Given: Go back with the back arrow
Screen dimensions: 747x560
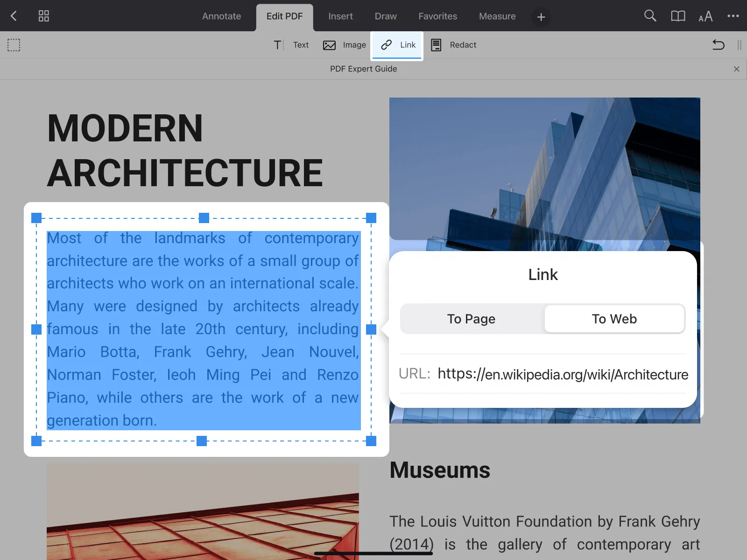Looking at the screenshot, I should click(13, 15).
